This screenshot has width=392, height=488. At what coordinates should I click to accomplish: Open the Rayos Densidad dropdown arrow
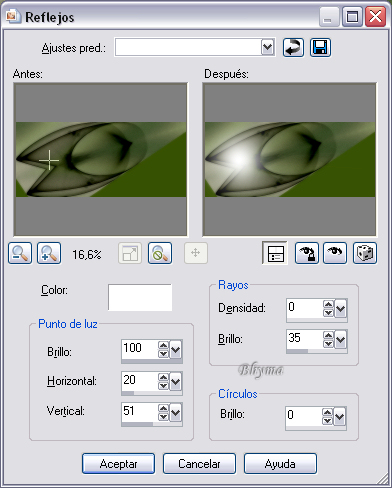[x=341, y=308]
